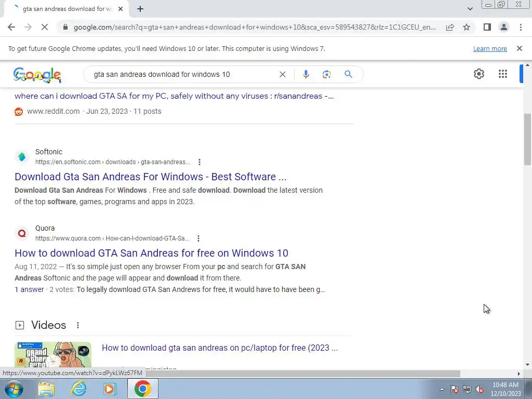The width and height of the screenshot is (532, 399).
Task: Open How to download GTA San Andreas Quora link
Action: coord(151,253)
